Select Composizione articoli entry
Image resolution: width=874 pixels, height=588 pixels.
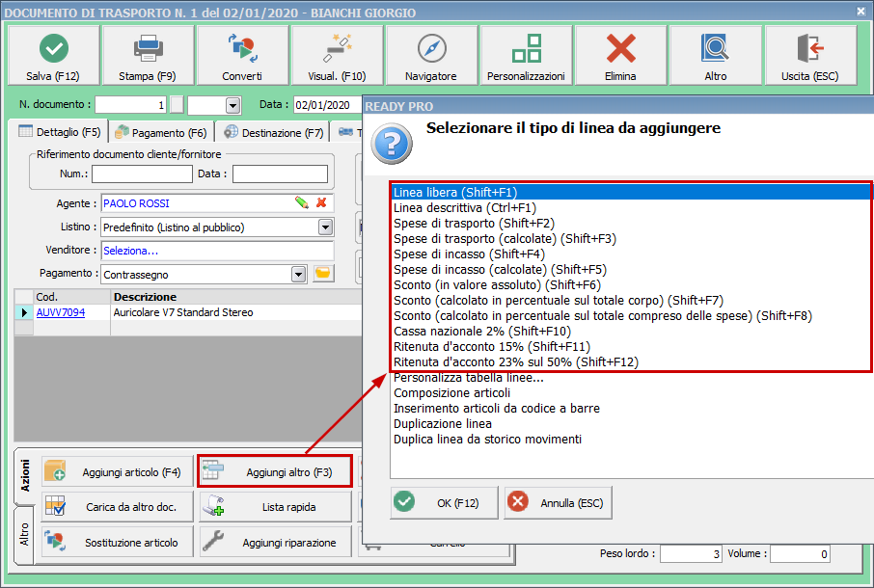[632, 393]
